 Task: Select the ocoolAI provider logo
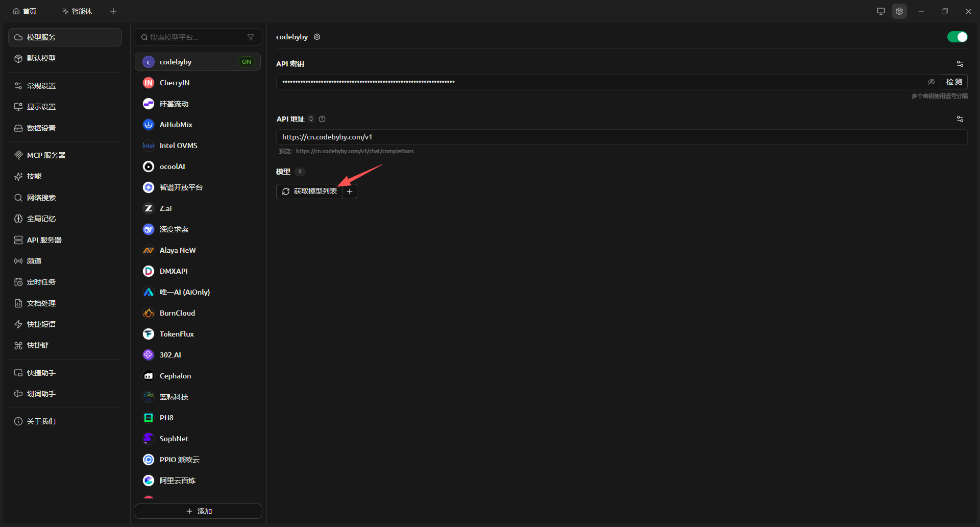pos(149,166)
